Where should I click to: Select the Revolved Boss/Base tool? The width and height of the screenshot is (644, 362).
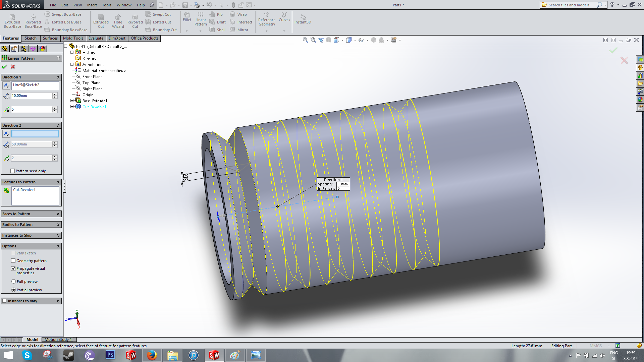pyautogui.click(x=33, y=21)
